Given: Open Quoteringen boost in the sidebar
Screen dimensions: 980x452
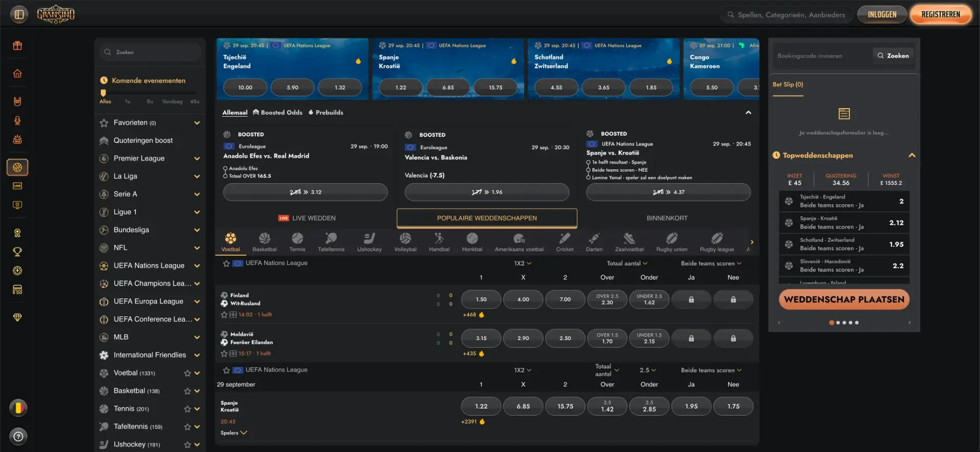Looking at the screenshot, I should [x=143, y=141].
